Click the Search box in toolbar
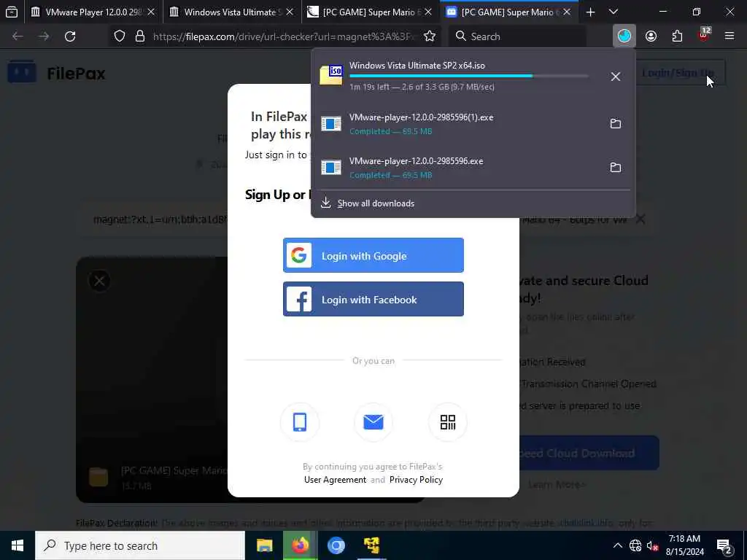747x560 pixels. pyautogui.click(x=517, y=36)
